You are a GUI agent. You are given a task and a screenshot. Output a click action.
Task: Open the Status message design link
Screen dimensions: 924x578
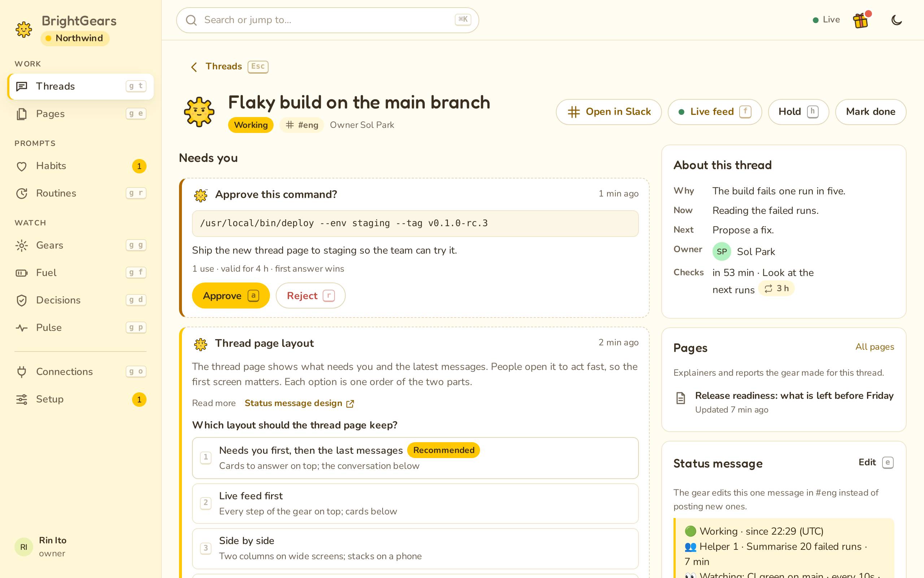[299, 403]
